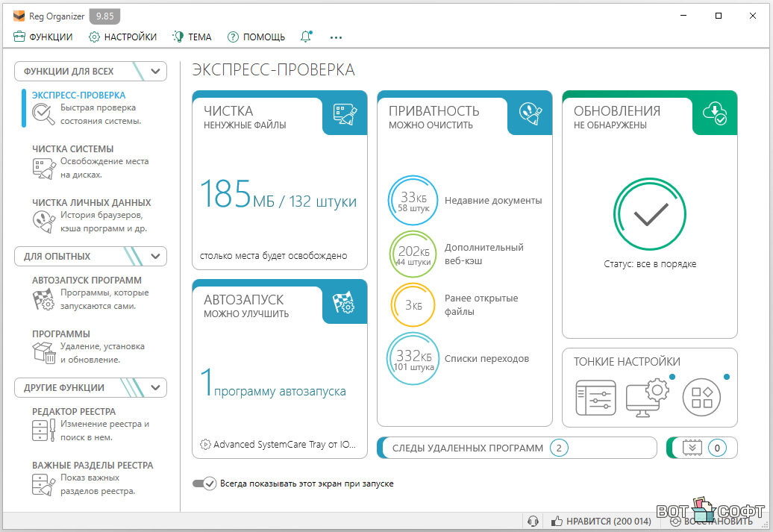
Task: Click the Автозапуск card flags icon
Action: click(344, 302)
